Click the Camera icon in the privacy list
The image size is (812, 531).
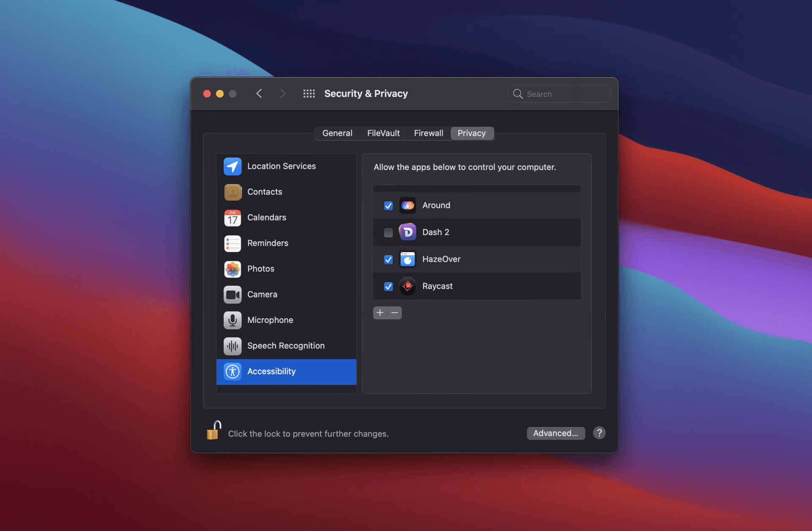coord(233,294)
